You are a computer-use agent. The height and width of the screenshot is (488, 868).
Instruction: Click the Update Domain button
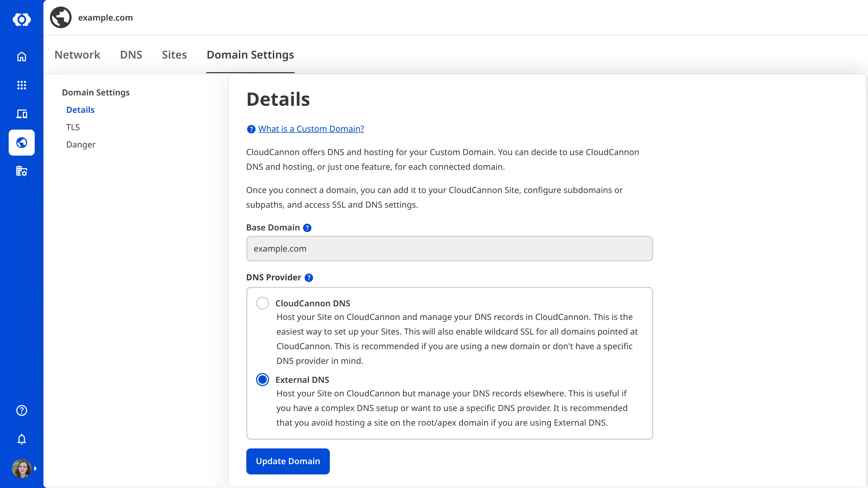coord(288,461)
